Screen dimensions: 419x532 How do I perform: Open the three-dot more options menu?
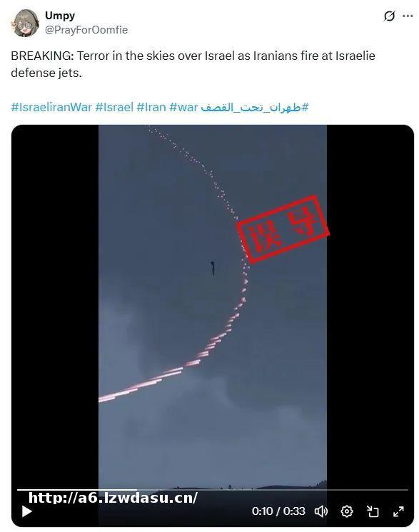point(408,16)
